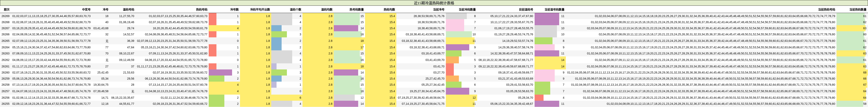Select period cell 26269
868x107 pixels.
[5, 16]
